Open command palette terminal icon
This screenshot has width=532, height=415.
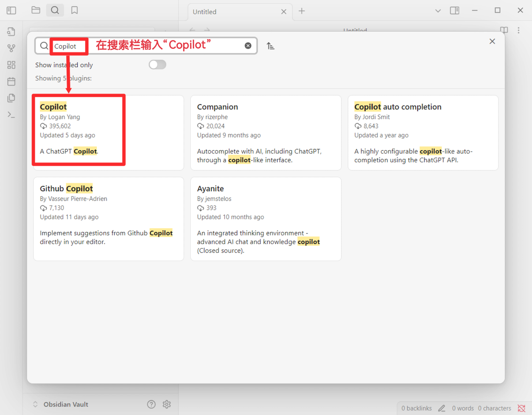pos(11,115)
